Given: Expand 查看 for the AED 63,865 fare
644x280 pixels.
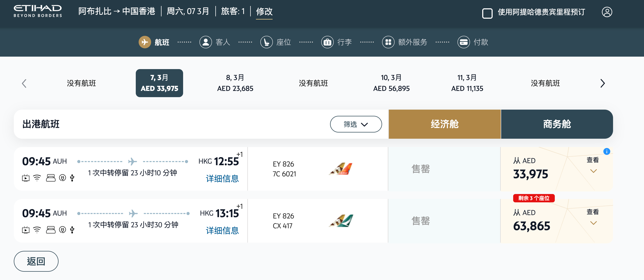Looking at the screenshot, I should 593,217.
